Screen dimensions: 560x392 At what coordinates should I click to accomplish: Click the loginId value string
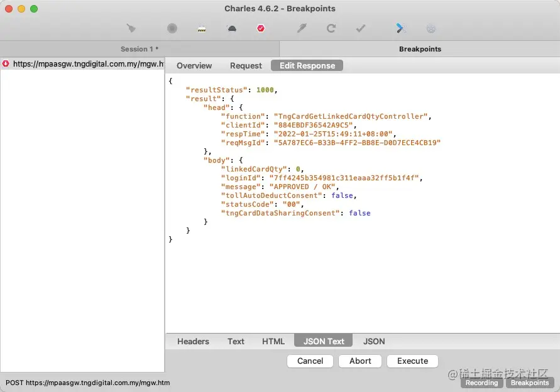pyautogui.click(x=344, y=178)
